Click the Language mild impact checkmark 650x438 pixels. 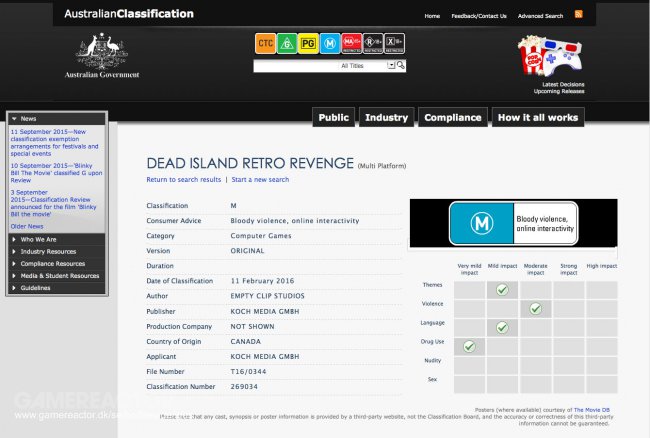coord(502,328)
